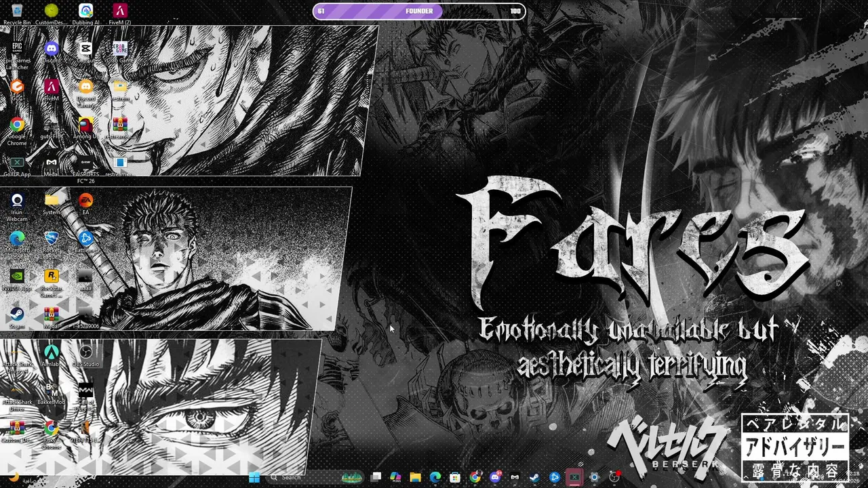Image resolution: width=868 pixels, height=488 pixels.
Task: Open Microsoft 365 Copilot from taskbar
Action: 395,477
